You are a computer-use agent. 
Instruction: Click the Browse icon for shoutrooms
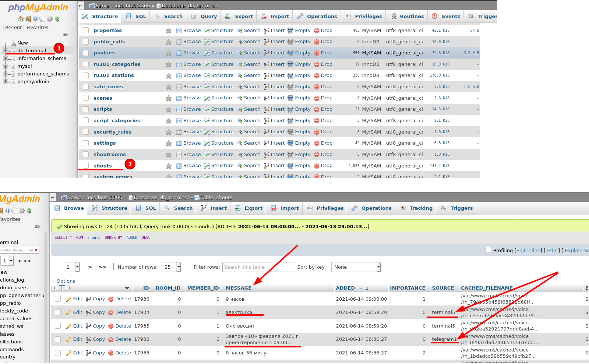[179, 155]
